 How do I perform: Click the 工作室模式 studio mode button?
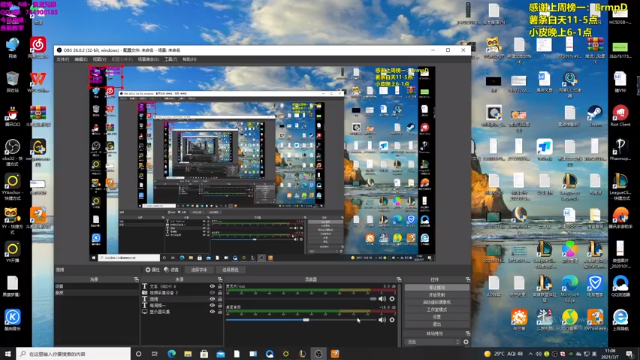pos(437,309)
